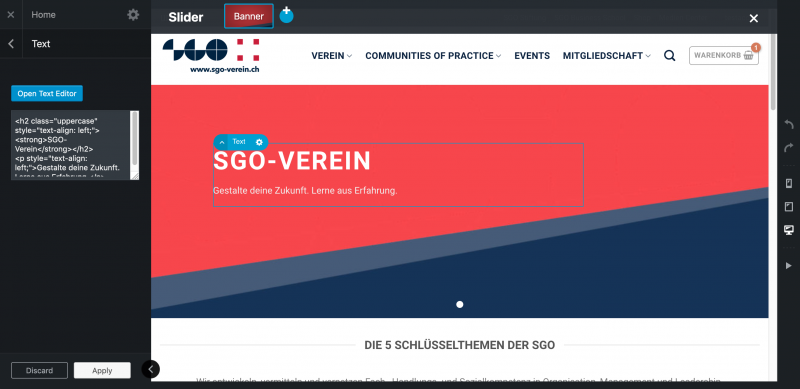Collapse sidebar with round arrow button
Image resolution: width=800 pixels, height=389 pixels.
(151, 369)
